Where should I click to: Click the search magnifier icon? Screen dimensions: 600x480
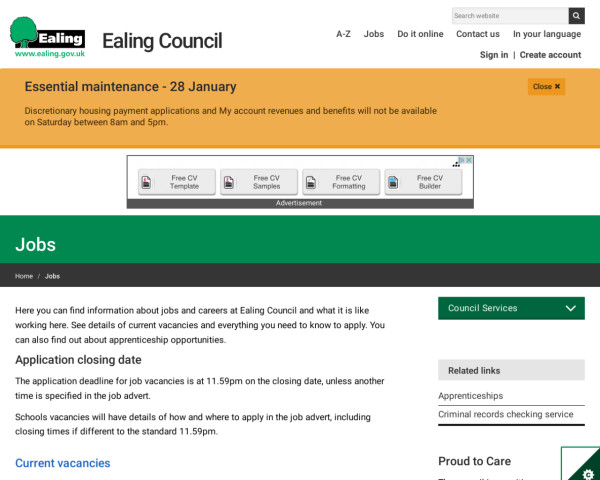click(x=576, y=16)
